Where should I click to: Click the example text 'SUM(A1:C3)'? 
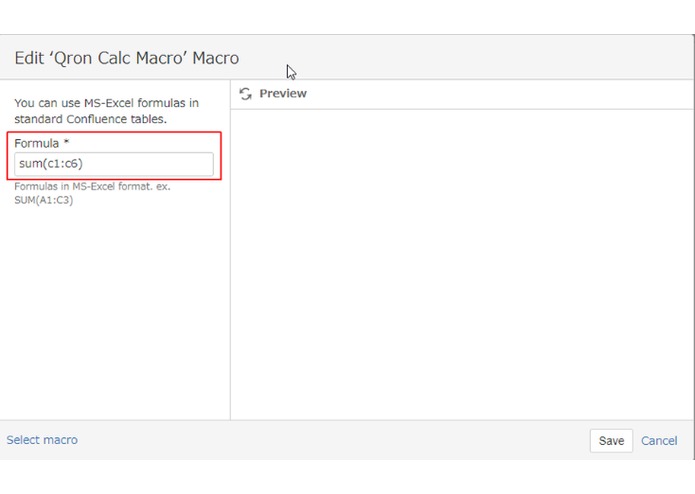(x=43, y=200)
